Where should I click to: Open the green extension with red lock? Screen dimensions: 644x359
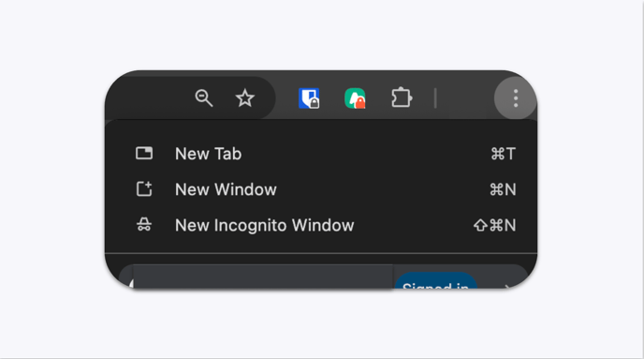355,98
